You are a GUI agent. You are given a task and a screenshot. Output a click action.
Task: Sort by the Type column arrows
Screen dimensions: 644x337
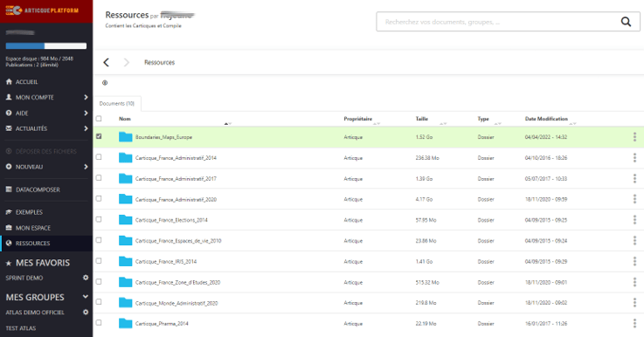pyautogui.click(x=498, y=124)
